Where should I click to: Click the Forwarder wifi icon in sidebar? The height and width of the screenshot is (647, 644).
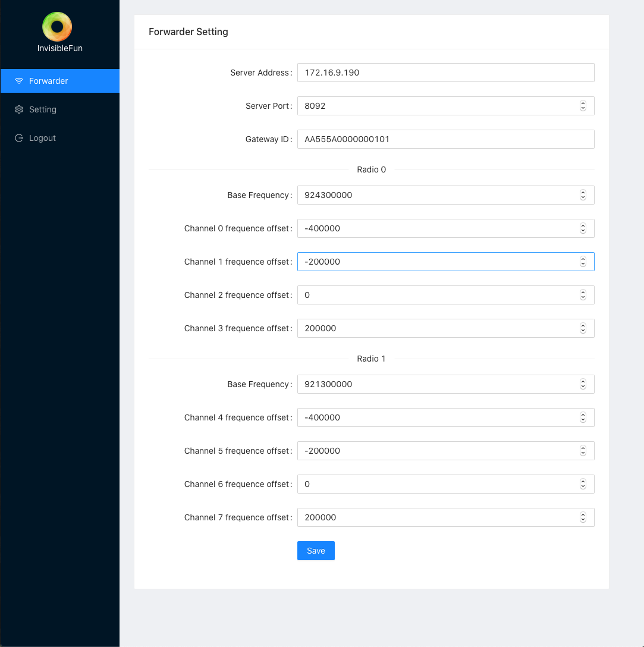pyautogui.click(x=19, y=81)
